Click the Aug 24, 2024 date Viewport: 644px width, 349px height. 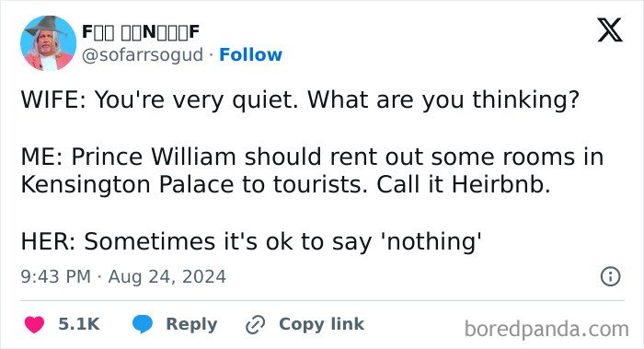167,276
